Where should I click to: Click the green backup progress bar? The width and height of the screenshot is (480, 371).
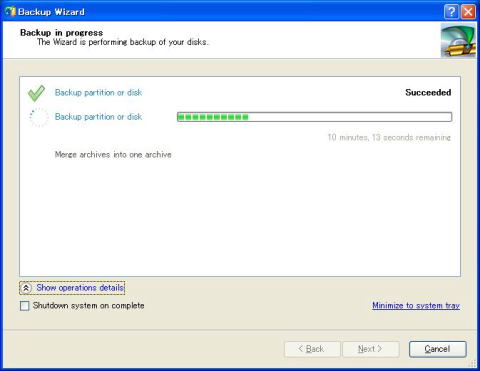pyautogui.click(x=314, y=117)
